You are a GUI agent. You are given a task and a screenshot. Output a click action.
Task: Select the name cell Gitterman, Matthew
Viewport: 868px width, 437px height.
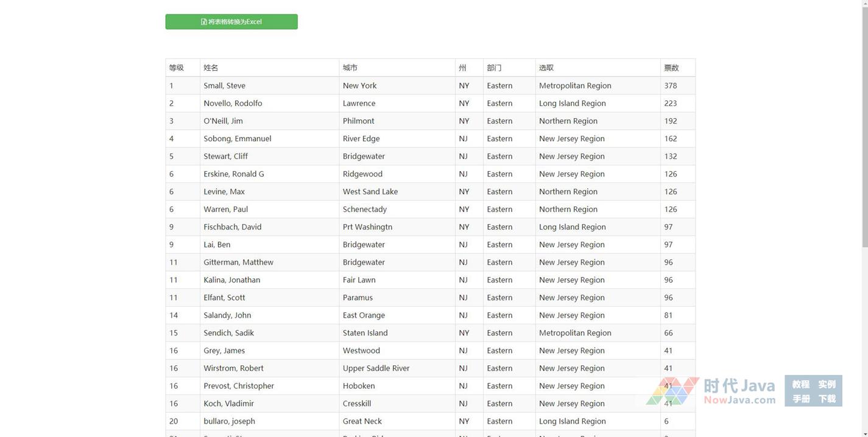269,262
